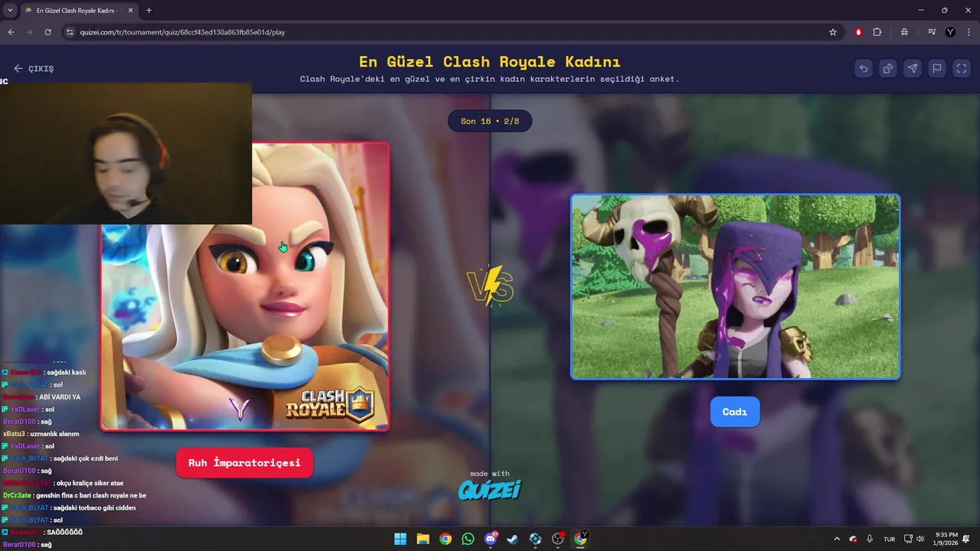Viewport: 980px width, 551px height.
Task: Click chat message 'sağdaki torbacı gibi cidden'
Action: pyautogui.click(x=94, y=507)
